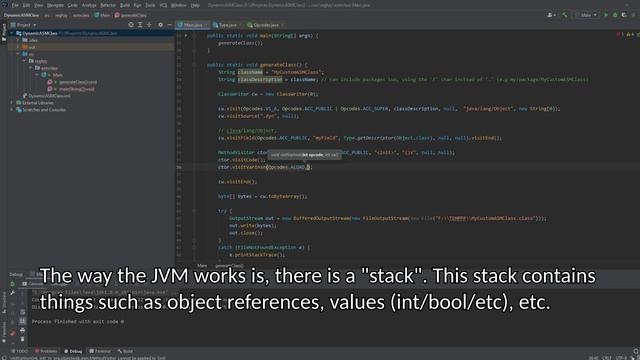The width and height of the screenshot is (640, 360).
Task: Open the Problems tool window tab
Action: click(46, 351)
